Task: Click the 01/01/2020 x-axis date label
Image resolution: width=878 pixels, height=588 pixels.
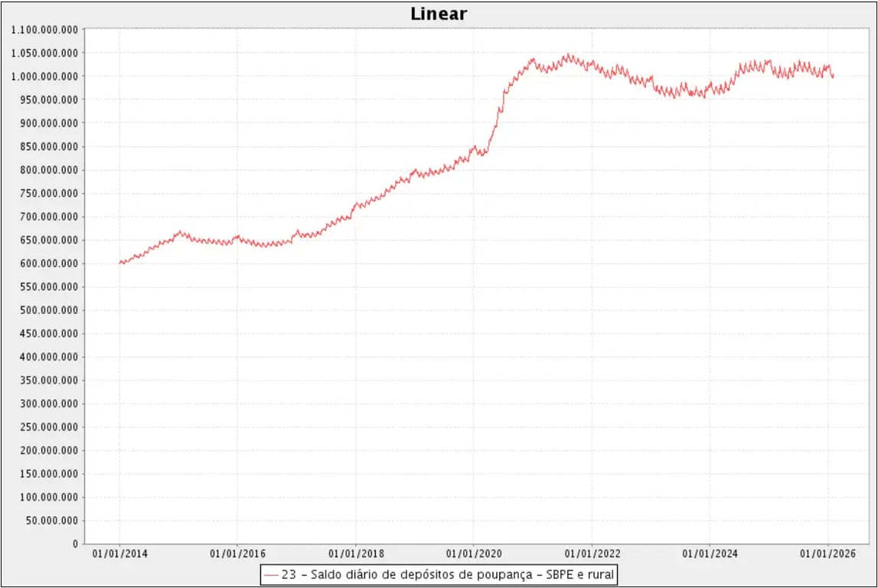Action: tap(473, 553)
